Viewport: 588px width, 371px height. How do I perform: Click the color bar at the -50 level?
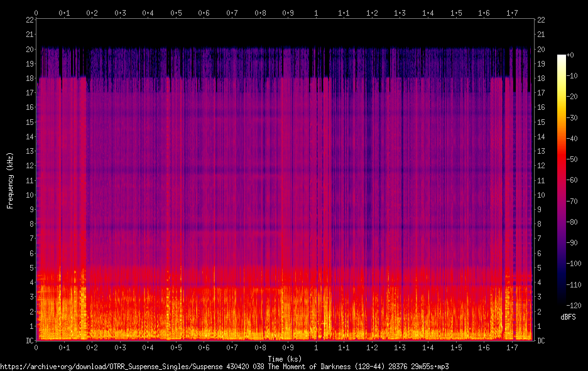[562, 159]
